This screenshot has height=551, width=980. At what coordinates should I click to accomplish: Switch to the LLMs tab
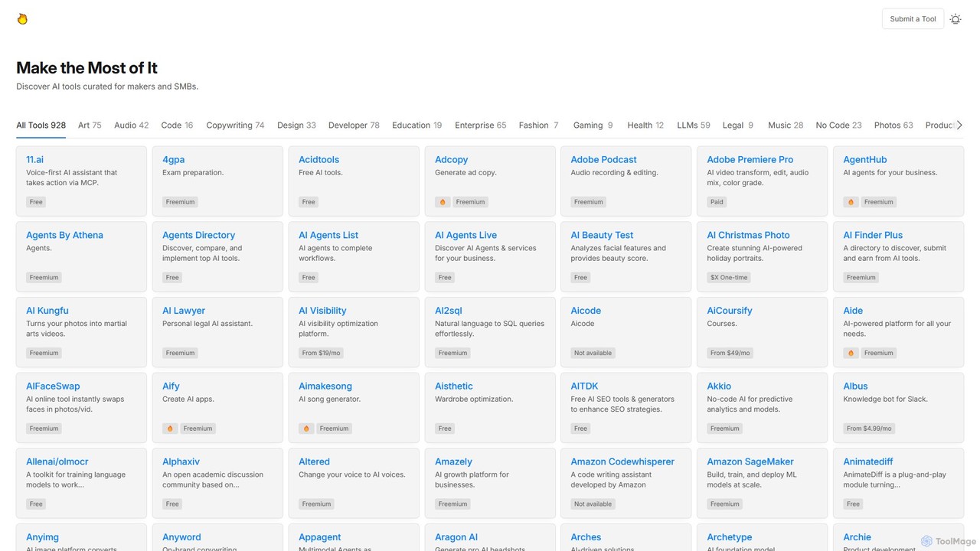(694, 126)
